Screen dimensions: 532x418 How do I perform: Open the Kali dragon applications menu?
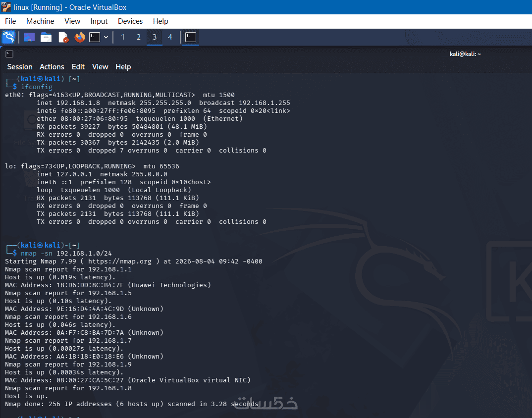coord(8,37)
